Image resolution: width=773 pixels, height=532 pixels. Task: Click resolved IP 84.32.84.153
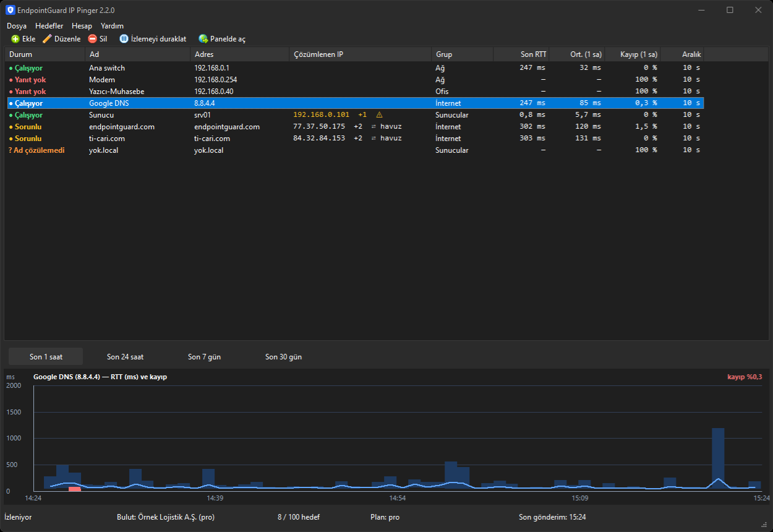pyautogui.click(x=319, y=139)
